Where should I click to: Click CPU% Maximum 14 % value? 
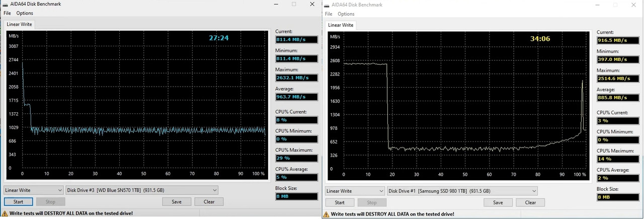click(x=618, y=159)
